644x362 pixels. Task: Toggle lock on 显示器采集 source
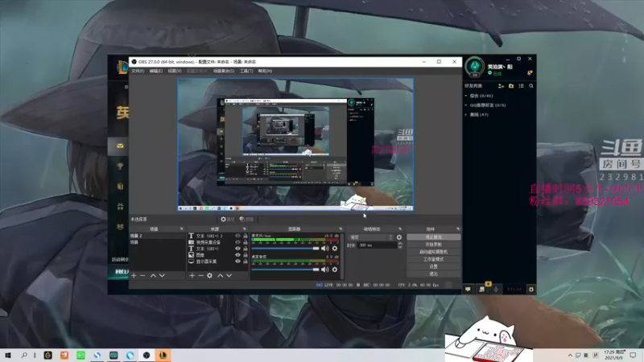[x=246, y=261]
